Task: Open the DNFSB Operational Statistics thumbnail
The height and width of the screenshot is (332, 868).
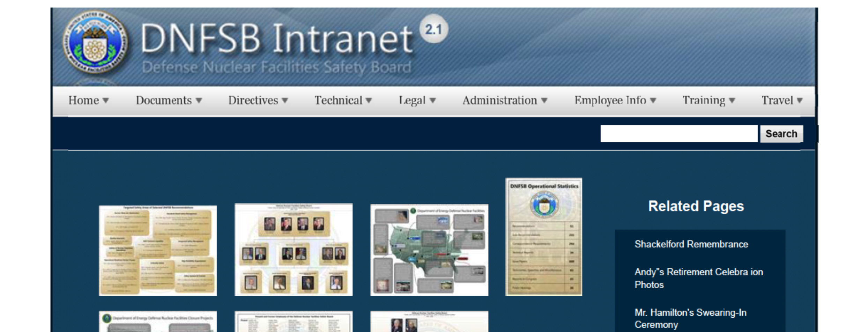Action: [544, 237]
